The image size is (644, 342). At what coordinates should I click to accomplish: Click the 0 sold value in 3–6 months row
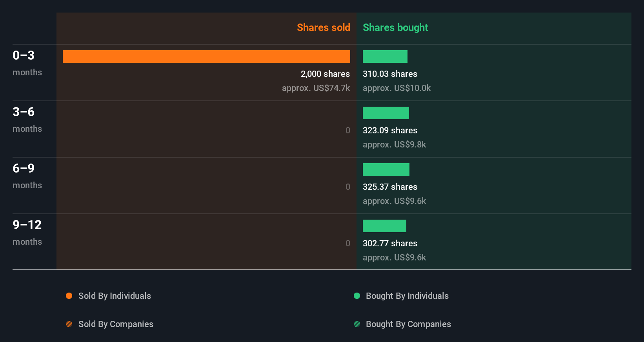pyautogui.click(x=348, y=130)
